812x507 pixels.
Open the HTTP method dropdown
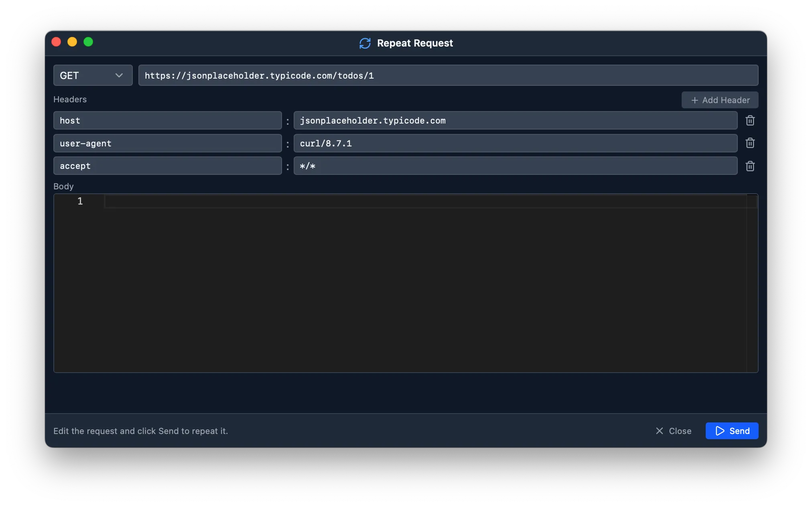(93, 75)
